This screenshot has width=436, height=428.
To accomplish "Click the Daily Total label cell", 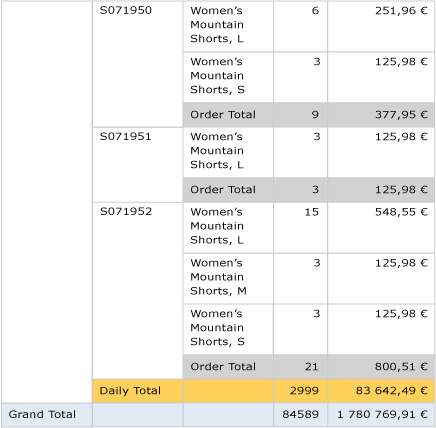I will 138,391.
